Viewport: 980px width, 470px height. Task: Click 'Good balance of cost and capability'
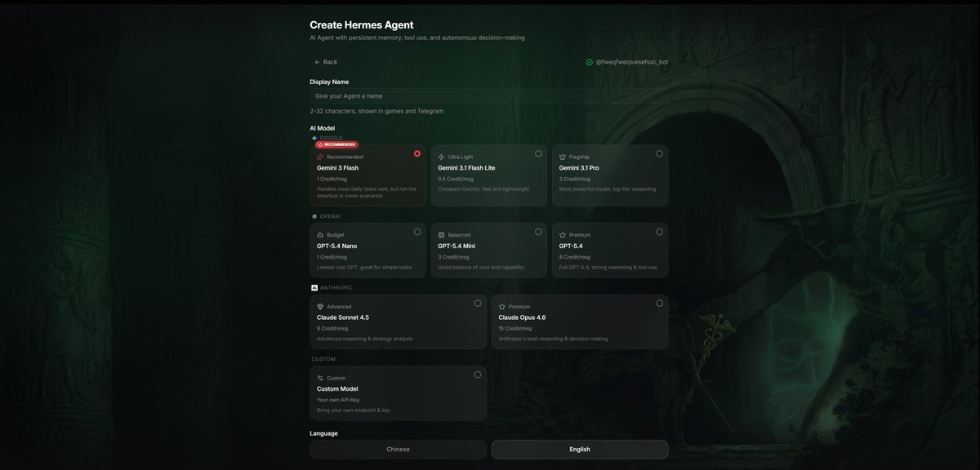(481, 268)
